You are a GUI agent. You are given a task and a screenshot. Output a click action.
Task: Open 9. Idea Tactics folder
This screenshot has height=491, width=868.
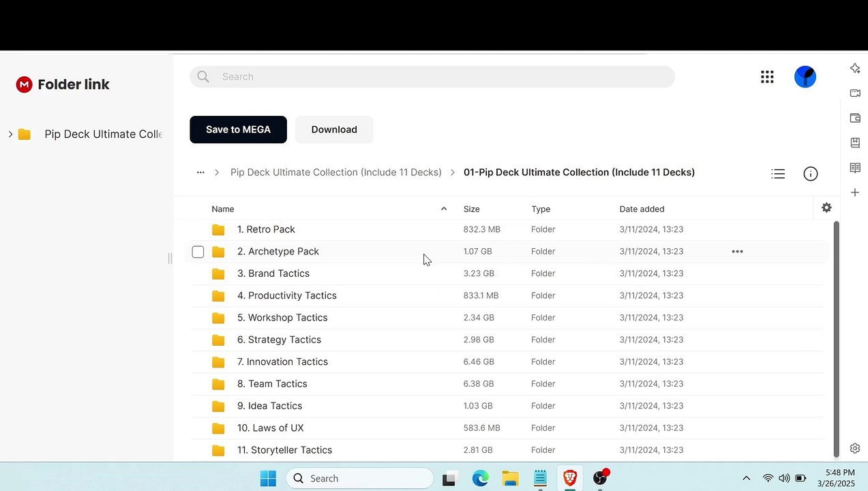click(x=269, y=406)
